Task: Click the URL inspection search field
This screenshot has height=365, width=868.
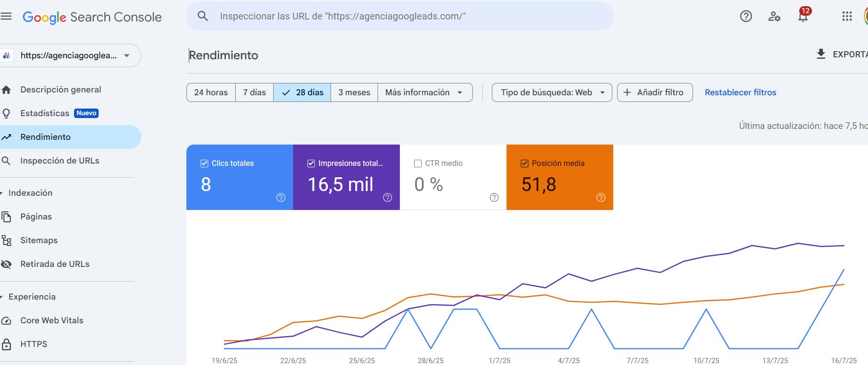Action: click(x=398, y=16)
